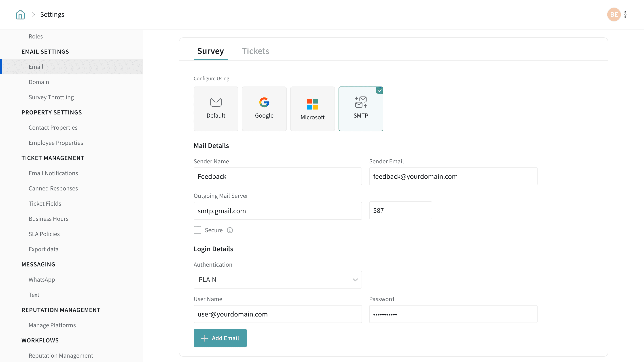Open the three-dot menu beside avatar
The image size is (644, 363).
point(625,15)
